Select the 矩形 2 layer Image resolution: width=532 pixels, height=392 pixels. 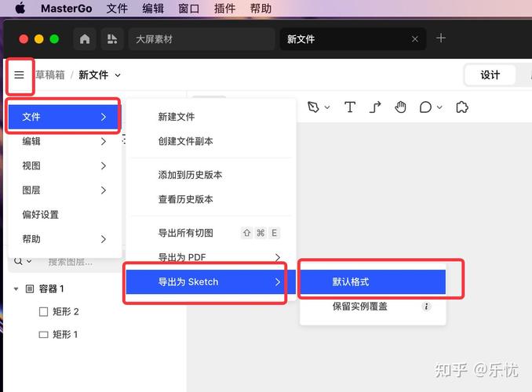[65, 311]
